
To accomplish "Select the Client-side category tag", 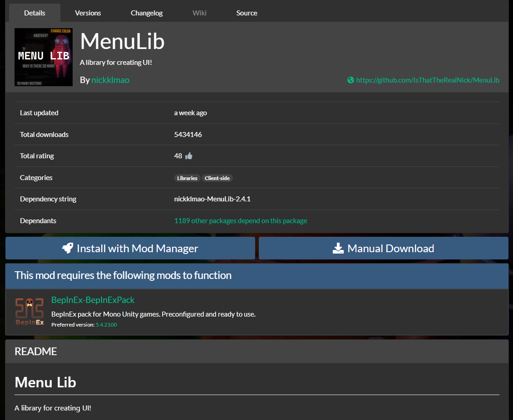I will [217, 178].
